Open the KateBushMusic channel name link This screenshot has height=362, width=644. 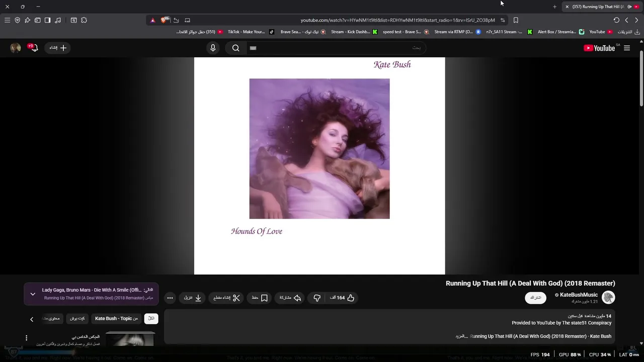click(x=579, y=295)
